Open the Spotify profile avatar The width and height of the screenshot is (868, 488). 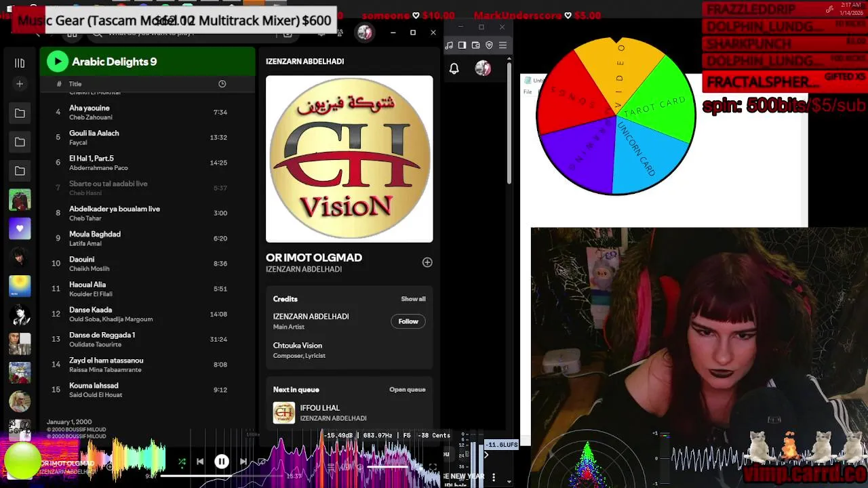[x=365, y=33]
